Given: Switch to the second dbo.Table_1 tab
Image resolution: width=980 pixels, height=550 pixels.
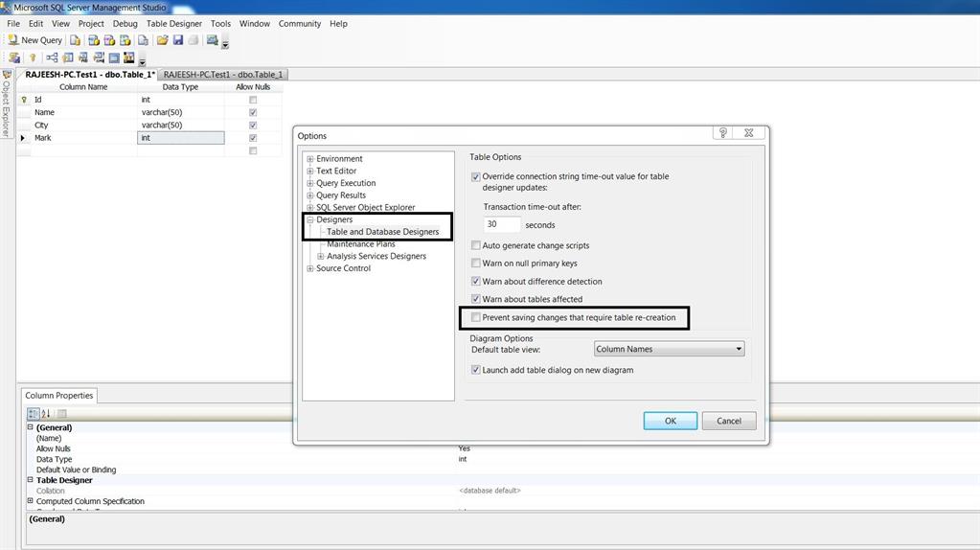Looking at the screenshot, I should tap(223, 75).
